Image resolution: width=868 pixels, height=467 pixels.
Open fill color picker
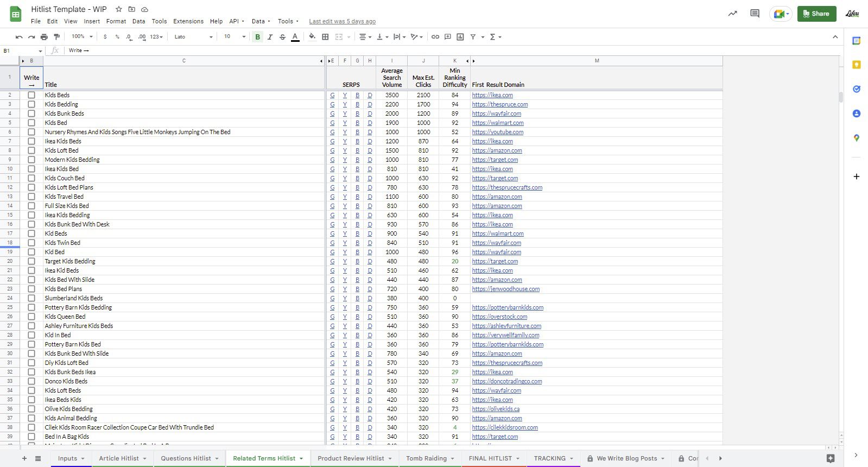click(312, 37)
